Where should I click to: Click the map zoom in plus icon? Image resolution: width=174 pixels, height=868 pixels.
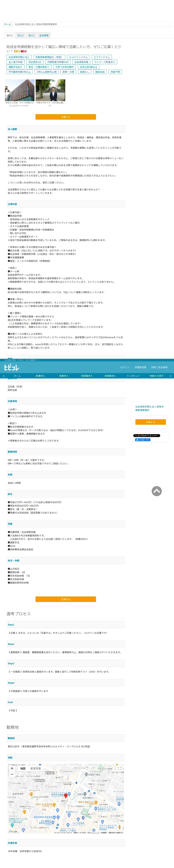tap(12, 768)
